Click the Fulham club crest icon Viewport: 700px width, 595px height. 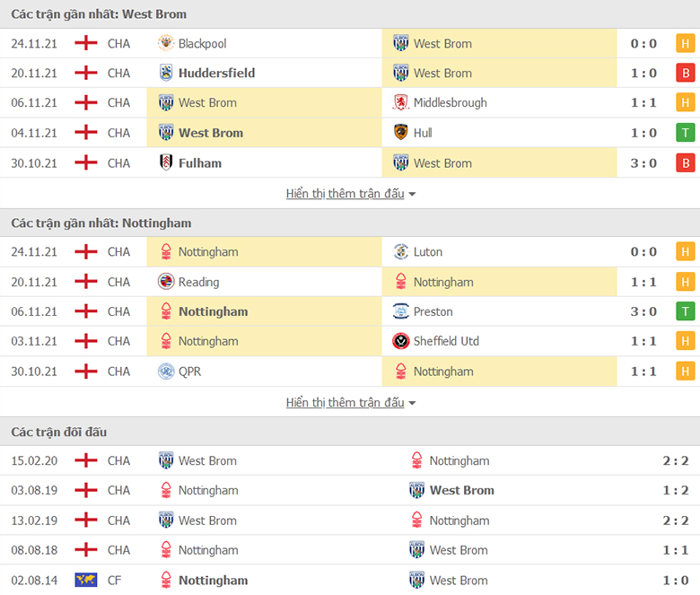pyautogui.click(x=166, y=163)
